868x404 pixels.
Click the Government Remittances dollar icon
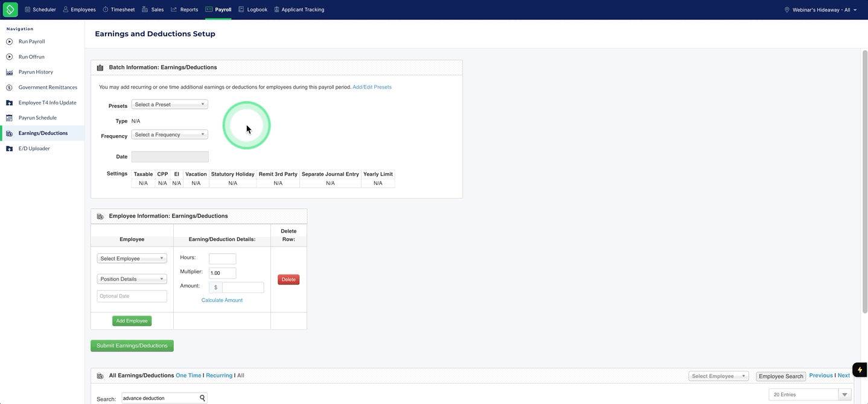(9, 87)
